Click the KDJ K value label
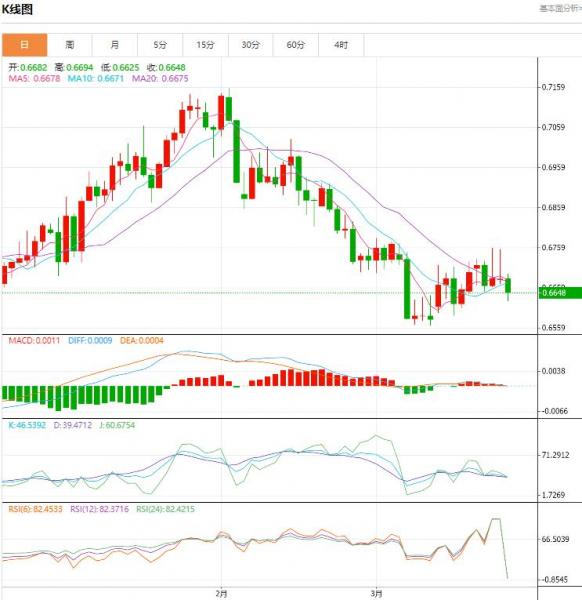 [x=27, y=425]
